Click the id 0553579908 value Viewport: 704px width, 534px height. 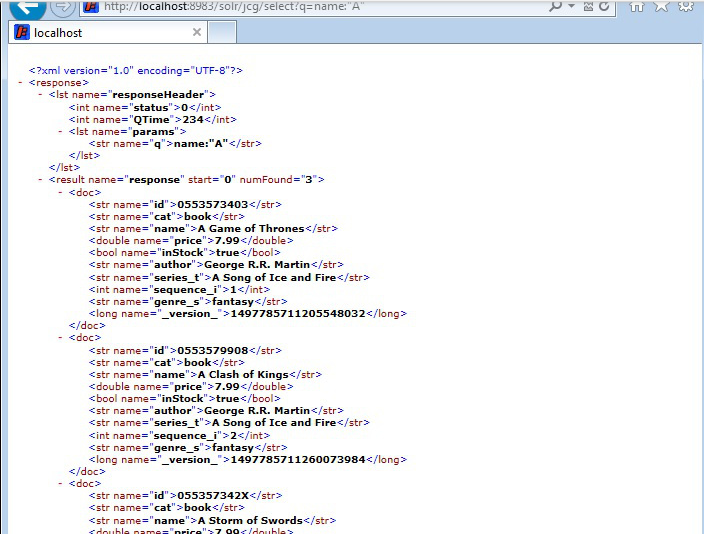213,350
